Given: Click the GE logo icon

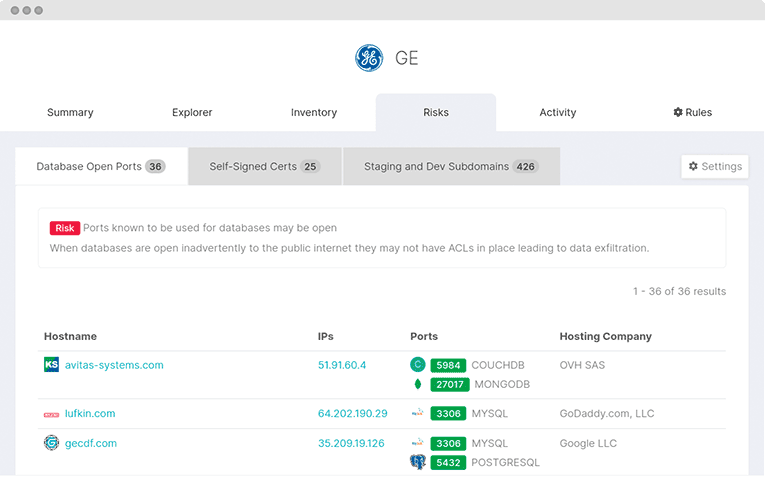Looking at the screenshot, I should [369, 58].
